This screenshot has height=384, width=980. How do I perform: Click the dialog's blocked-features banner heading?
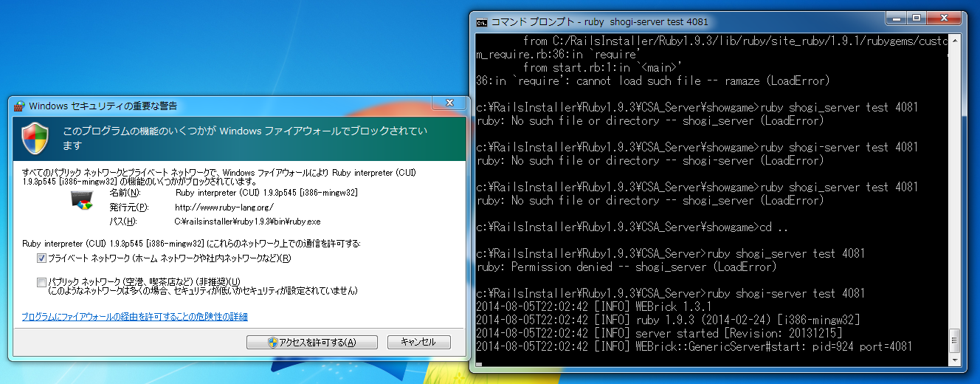click(245, 138)
